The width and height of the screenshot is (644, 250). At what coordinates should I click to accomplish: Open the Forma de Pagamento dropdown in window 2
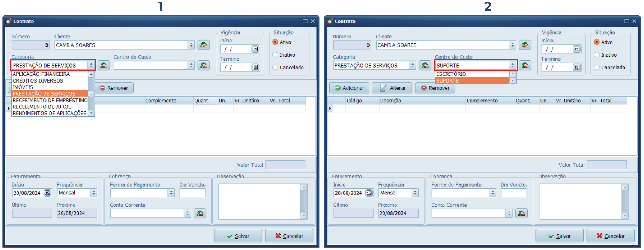492,193
